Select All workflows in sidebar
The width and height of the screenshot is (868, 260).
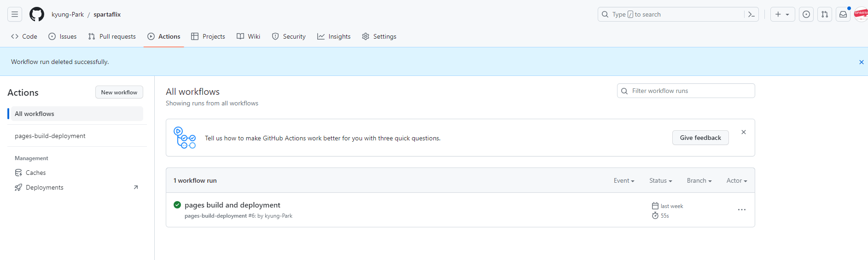click(x=76, y=114)
